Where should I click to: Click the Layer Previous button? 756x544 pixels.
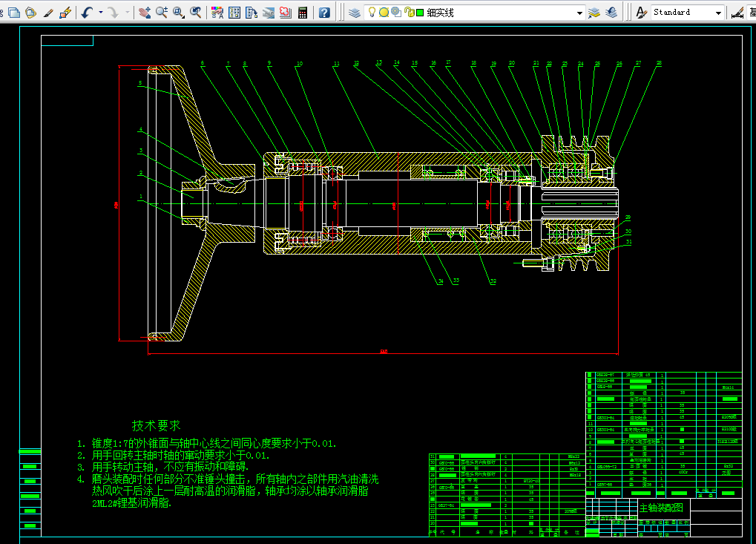pyautogui.click(x=611, y=13)
